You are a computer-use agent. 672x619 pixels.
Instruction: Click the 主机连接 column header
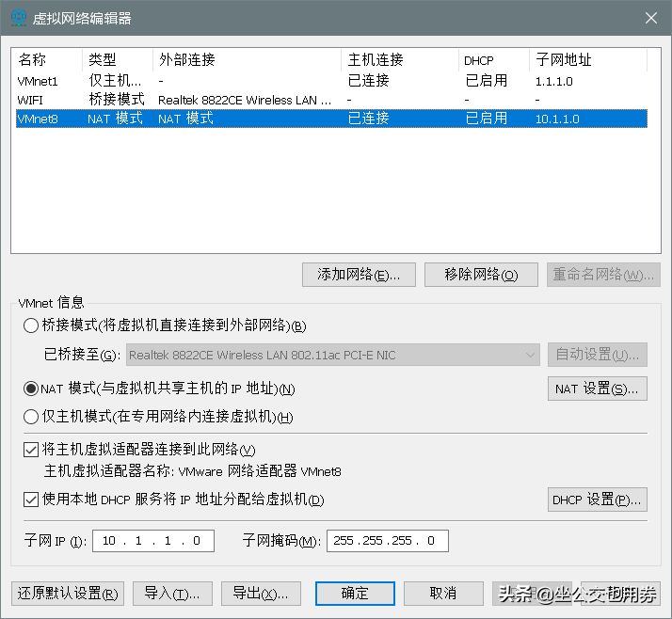click(400, 59)
